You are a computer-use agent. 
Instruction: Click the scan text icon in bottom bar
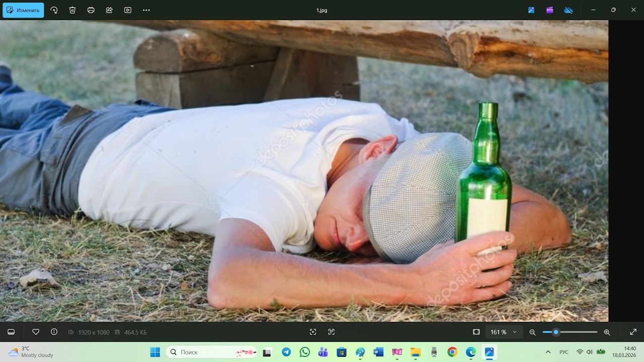click(331, 332)
